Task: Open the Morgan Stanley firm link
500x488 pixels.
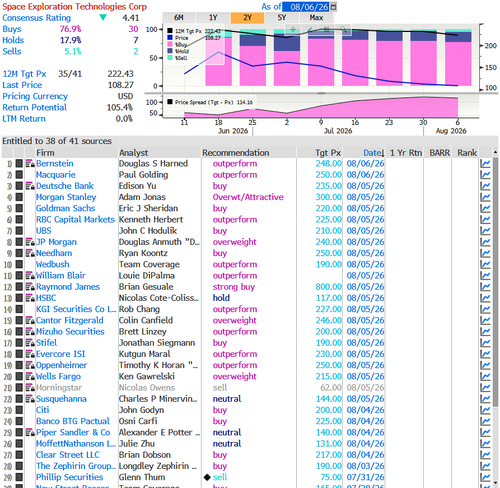Action: click(x=66, y=197)
